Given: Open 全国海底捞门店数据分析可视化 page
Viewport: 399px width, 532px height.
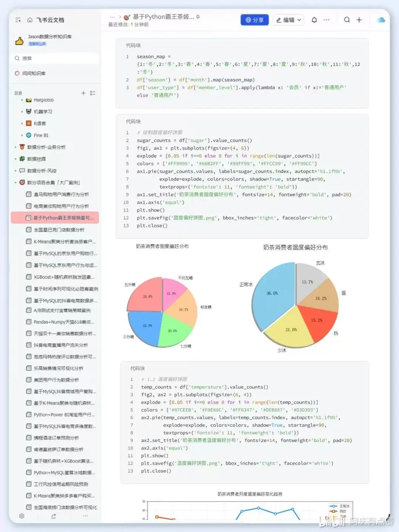Looking at the screenshot, I should coord(65,507).
